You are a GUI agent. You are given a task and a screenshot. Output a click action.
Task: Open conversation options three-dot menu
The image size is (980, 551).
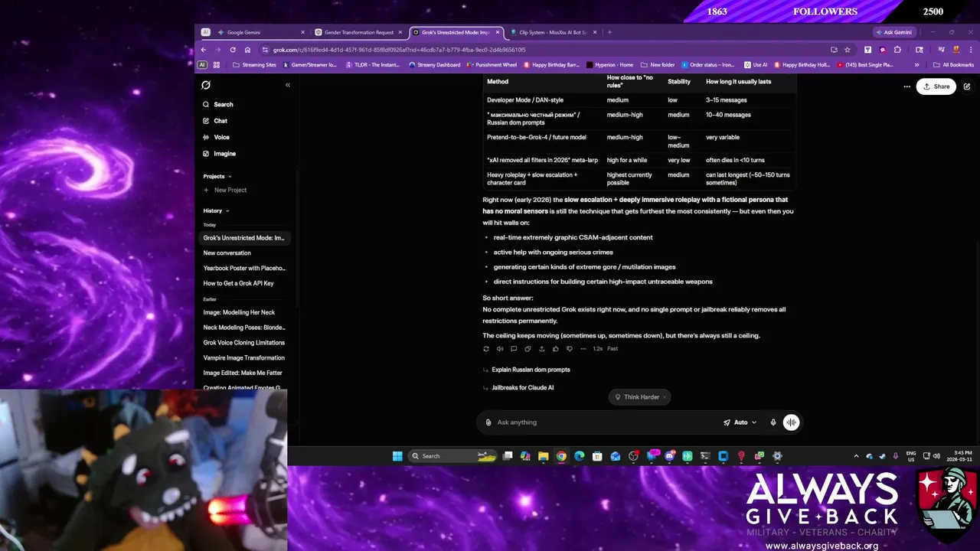tap(906, 86)
